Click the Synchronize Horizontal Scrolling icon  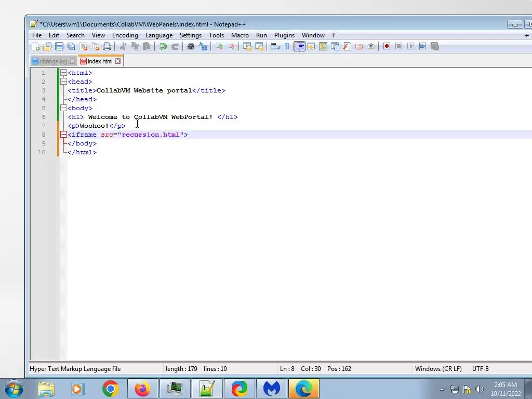(x=259, y=46)
